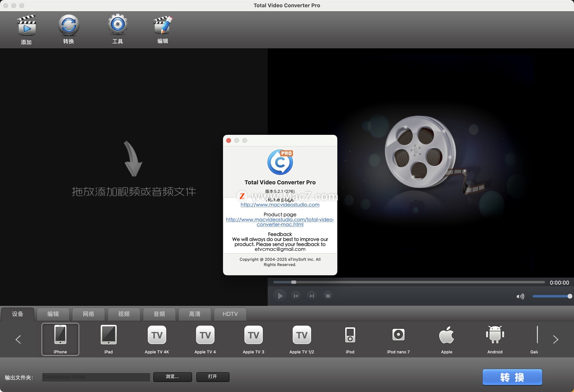The width and height of the screenshot is (574, 392).
Task: Select the Android robot preset
Action: (495, 339)
